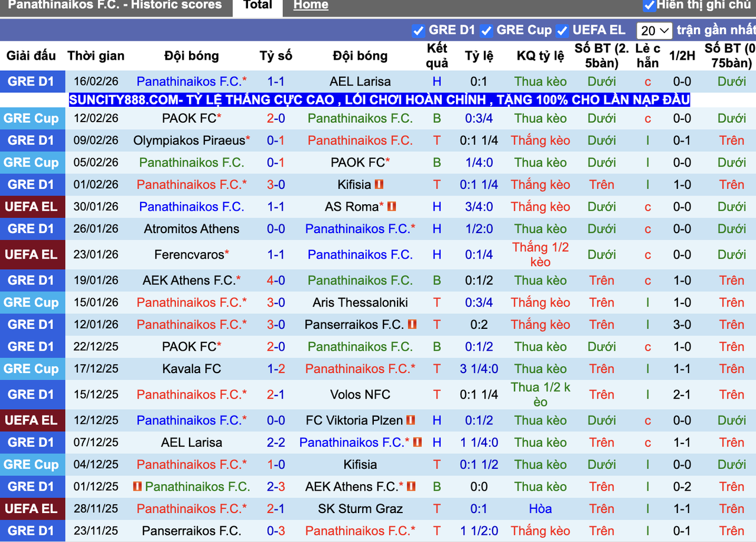Switch to the Home tab
Image resolution: width=756 pixels, height=542 pixels.
(311, 5)
